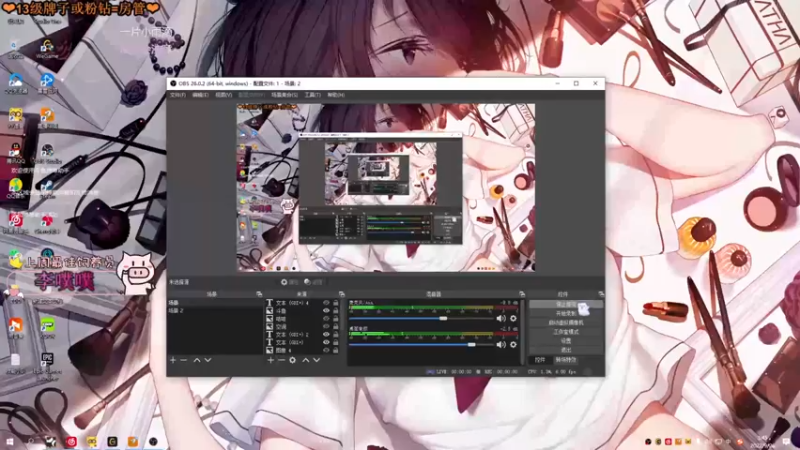Mute the 麦克风/Aux speaker icon
Screen dimensions: 800x450
[501, 318]
